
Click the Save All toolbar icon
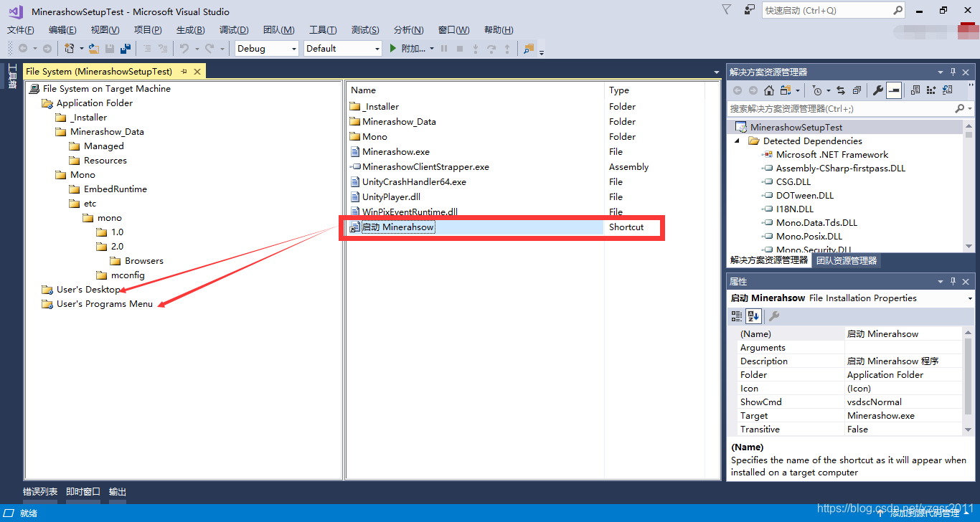[x=126, y=49]
